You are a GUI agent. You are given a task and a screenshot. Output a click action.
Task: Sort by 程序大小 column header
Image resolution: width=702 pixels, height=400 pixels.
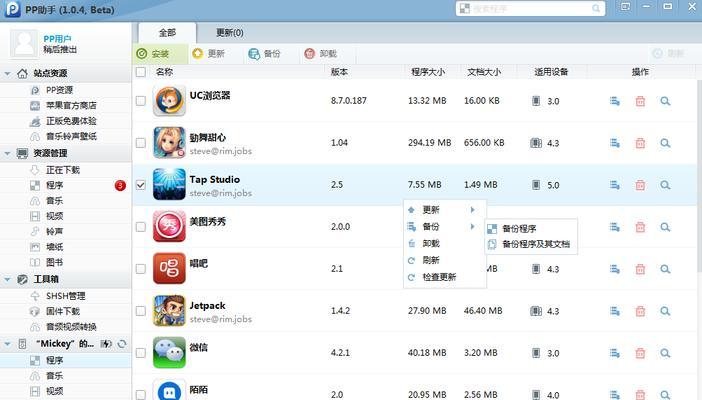(428, 72)
